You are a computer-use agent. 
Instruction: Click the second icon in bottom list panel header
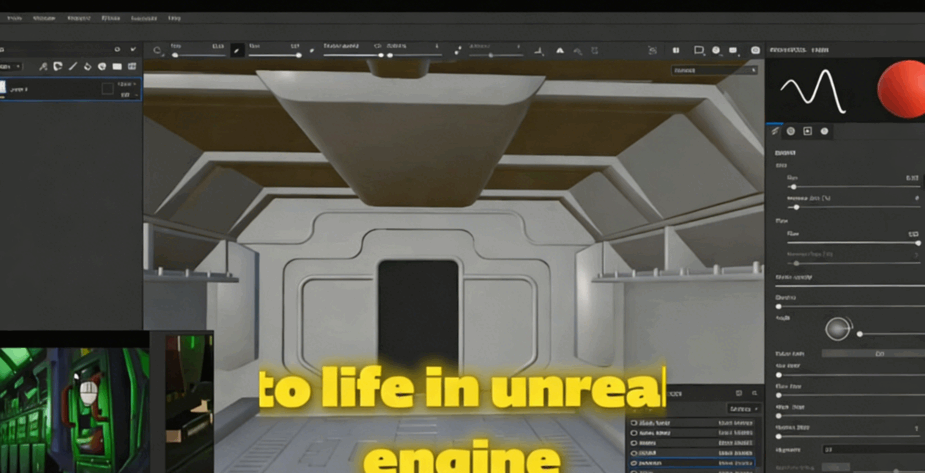click(755, 393)
